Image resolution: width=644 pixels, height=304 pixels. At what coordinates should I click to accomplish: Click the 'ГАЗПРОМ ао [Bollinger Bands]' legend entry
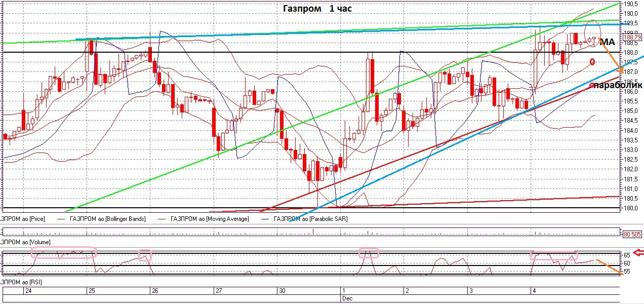(x=108, y=219)
